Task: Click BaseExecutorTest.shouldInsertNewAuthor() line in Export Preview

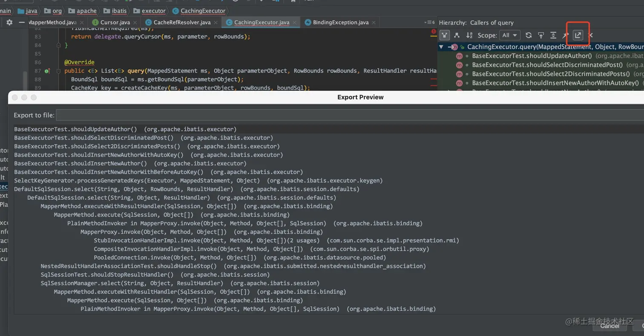Action: [x=130, y=163]
